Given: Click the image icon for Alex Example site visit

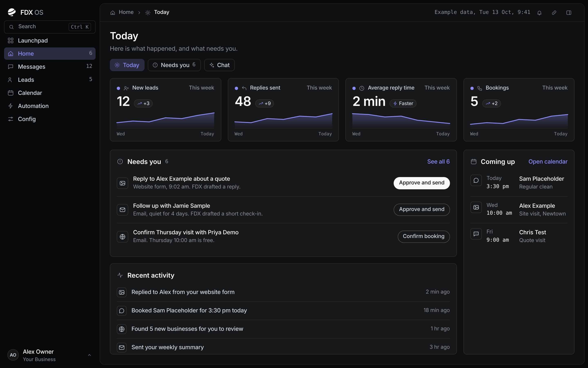Looking at the screenshot, I should [476, 207].
